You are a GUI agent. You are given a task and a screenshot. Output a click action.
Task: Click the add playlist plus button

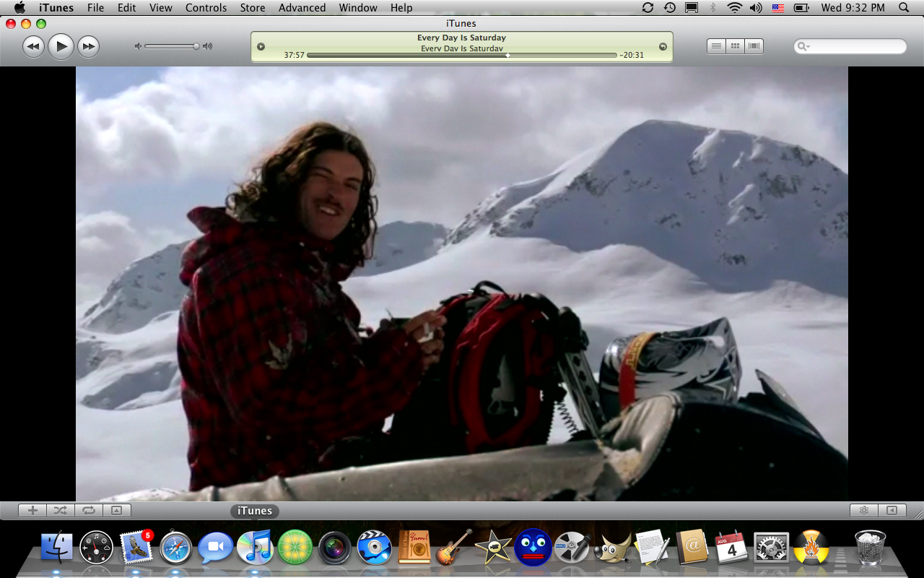(32, 510)
